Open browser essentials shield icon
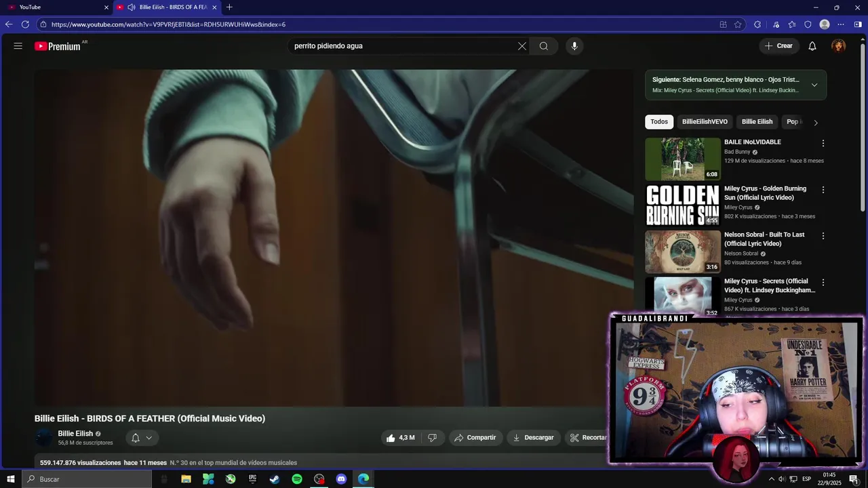Screen dimensions: 868x488 coord(808,24)
